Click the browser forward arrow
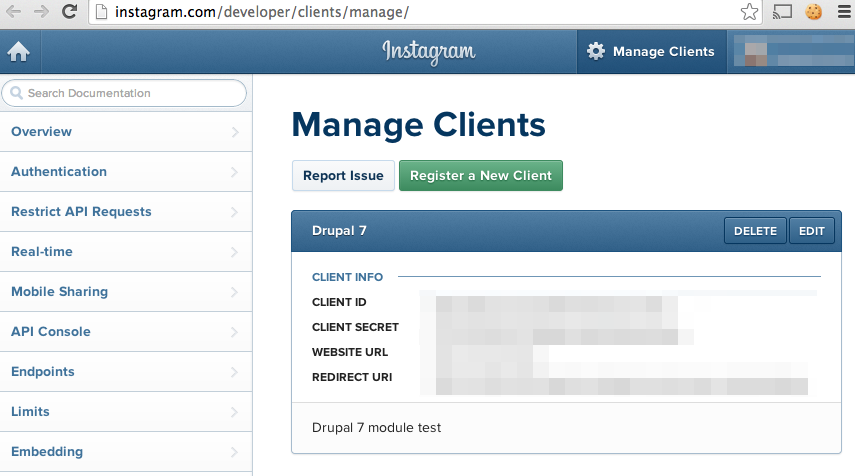 coord(41,11)
